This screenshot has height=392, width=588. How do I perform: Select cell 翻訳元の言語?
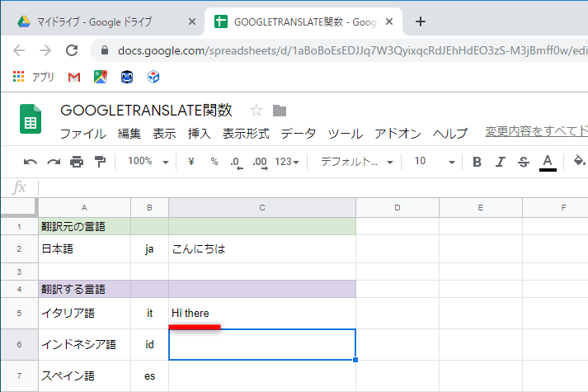[x=84, y=227]
